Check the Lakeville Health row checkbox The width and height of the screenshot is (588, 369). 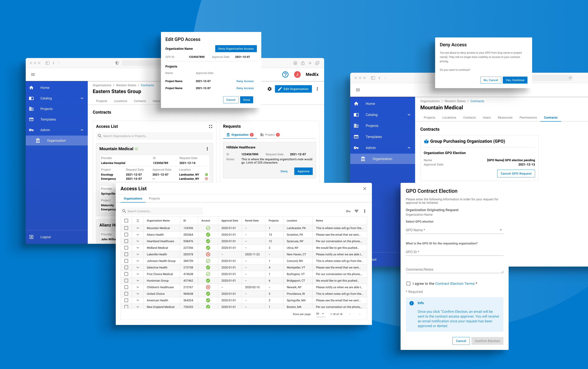click(x=126, y=254)
